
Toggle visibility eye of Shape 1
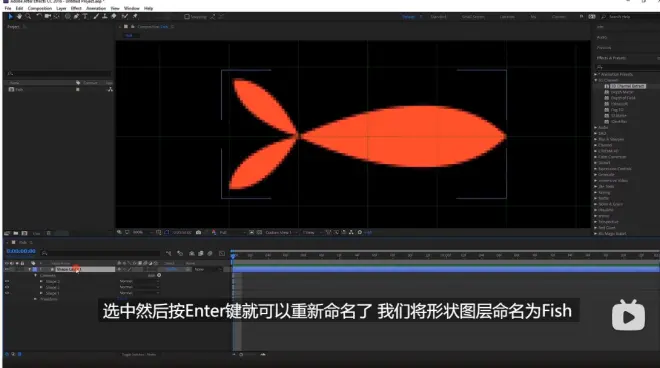pos(7,293)
